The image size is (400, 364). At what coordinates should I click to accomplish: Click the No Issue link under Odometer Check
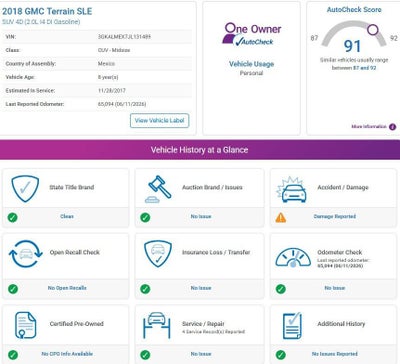pos(335,288)
